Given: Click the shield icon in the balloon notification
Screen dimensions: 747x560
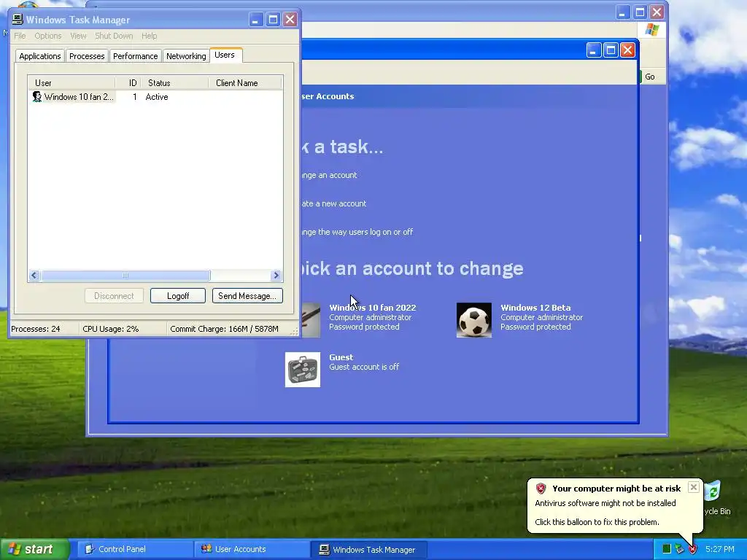Looking at the screenshot, I should 541,488.
